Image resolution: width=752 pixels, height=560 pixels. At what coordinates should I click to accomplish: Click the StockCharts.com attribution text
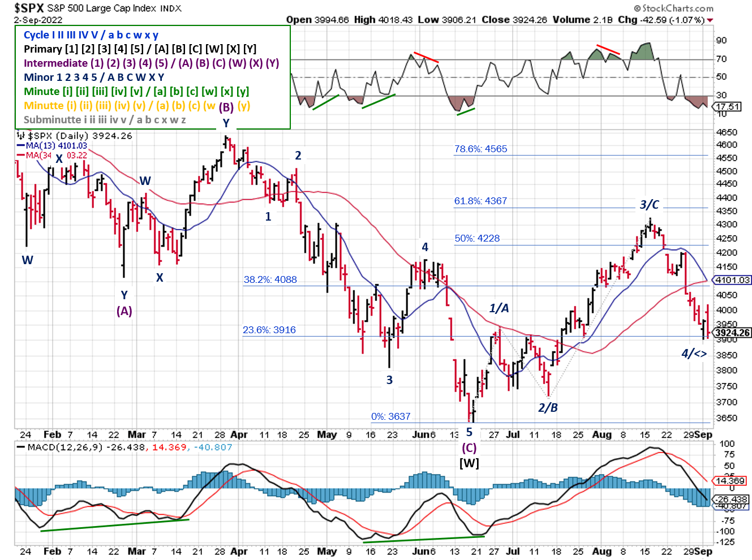tap(673, 8)
